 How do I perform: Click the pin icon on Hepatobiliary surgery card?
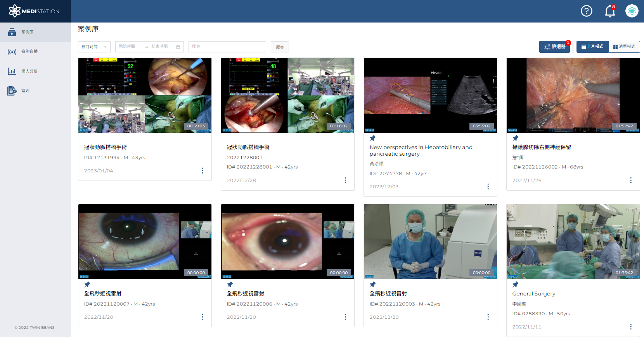[372, 138]
